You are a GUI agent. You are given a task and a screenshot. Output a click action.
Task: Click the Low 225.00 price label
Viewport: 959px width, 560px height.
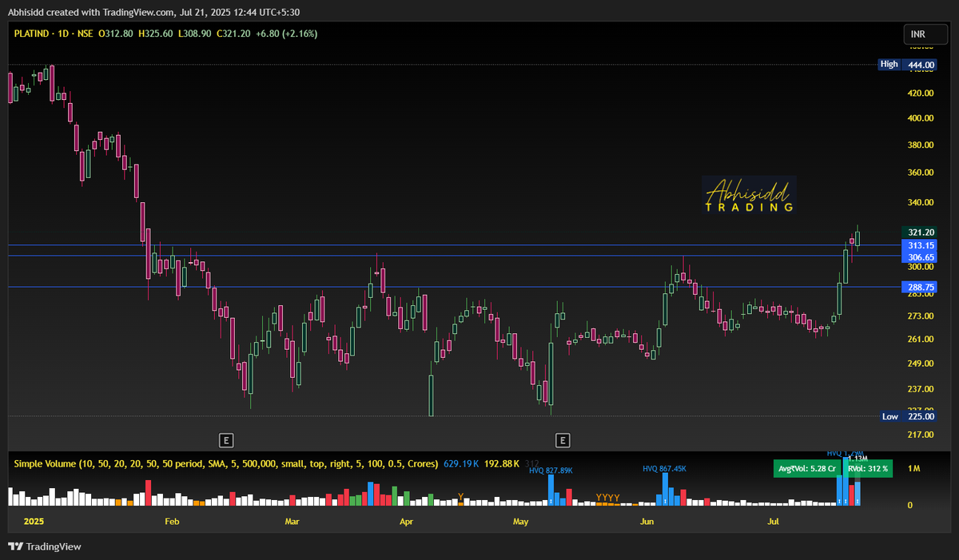click(x=910, y=416)
